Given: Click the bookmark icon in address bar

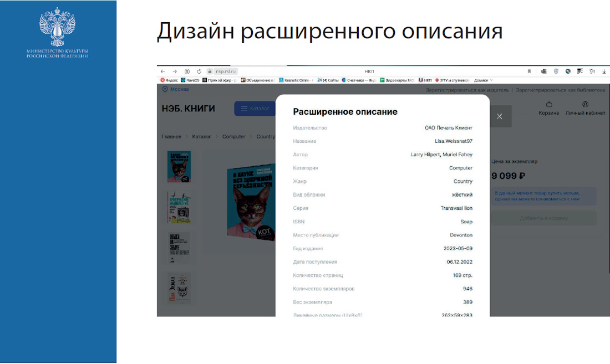Looking at the screenshot, I should pyautogui.click(x=529, y=71).
